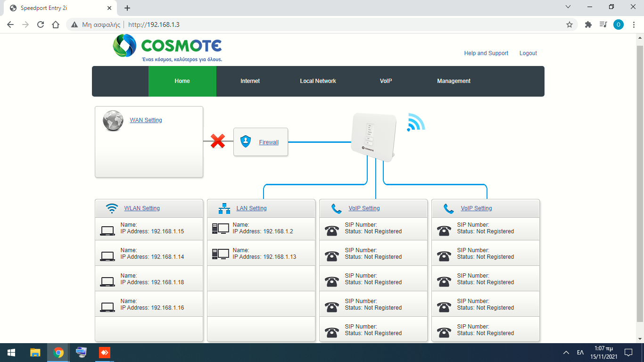Open the WLAN Setting link
Viewport: 644px width, 362px height.
(142, 208)
